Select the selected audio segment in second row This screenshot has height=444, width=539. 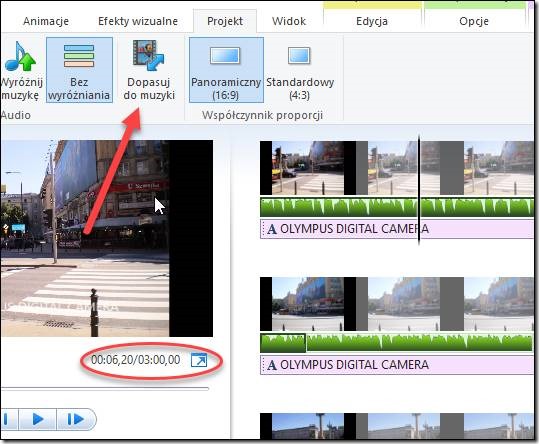click(283, 343)
